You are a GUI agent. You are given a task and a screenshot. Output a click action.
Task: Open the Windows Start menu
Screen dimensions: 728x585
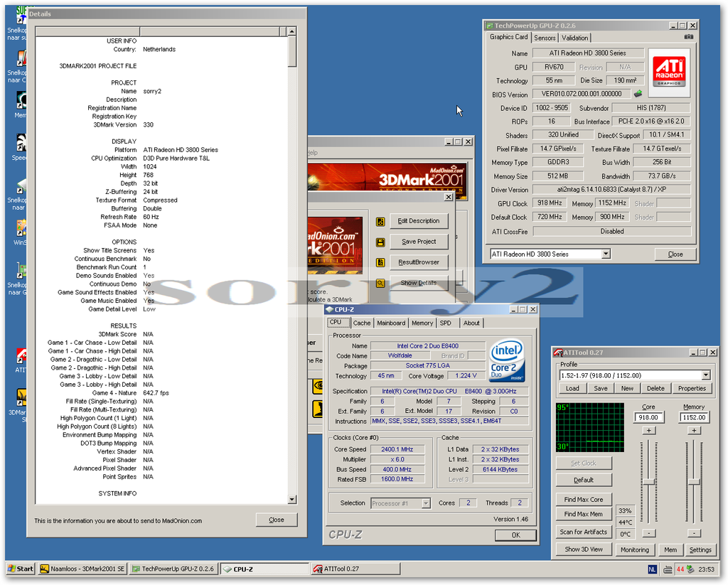(21, 569)
